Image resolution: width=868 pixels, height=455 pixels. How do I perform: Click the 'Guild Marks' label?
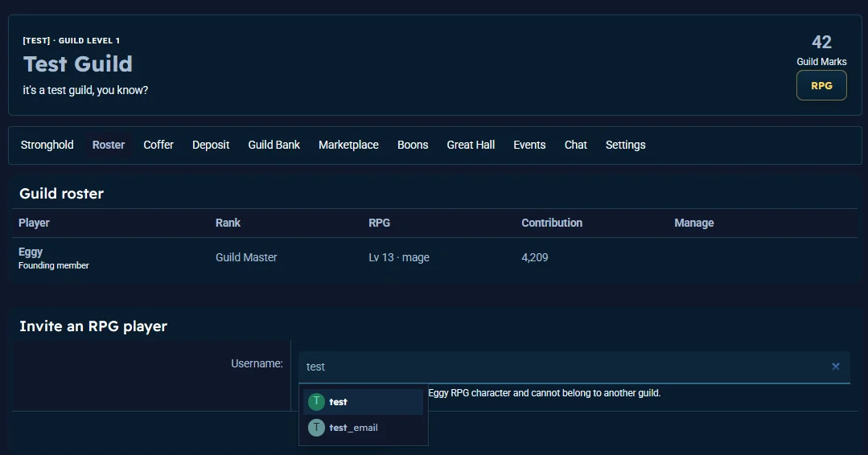pyautogui.click(x=821, y=62)
